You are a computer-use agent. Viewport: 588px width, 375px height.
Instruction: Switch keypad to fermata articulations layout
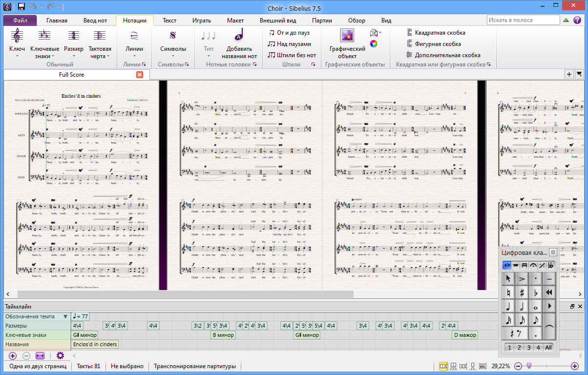[534, 266]
